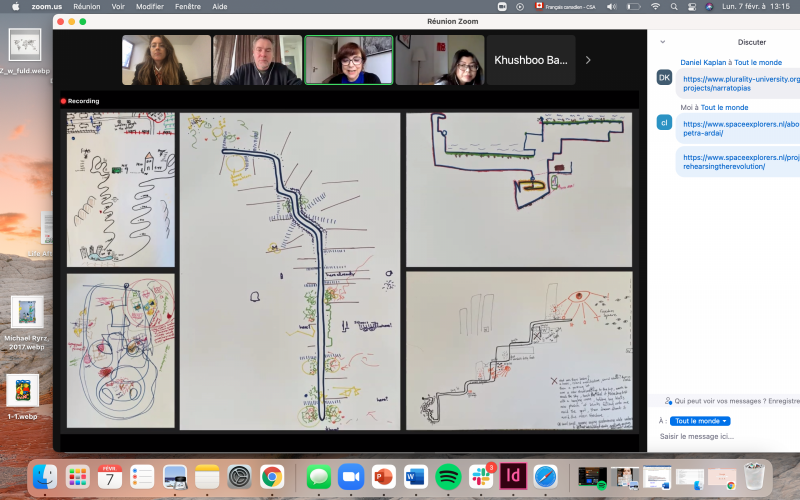Open the Apple menu
The width and height of the screenshot is (800, 500).
pyautogui.click(x=15, y=7)
